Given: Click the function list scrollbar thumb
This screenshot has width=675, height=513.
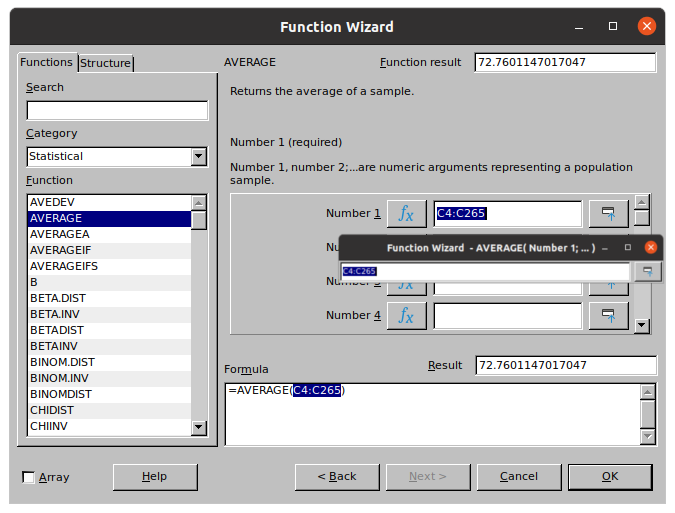Looking at the screenshot, I should 198,220.
